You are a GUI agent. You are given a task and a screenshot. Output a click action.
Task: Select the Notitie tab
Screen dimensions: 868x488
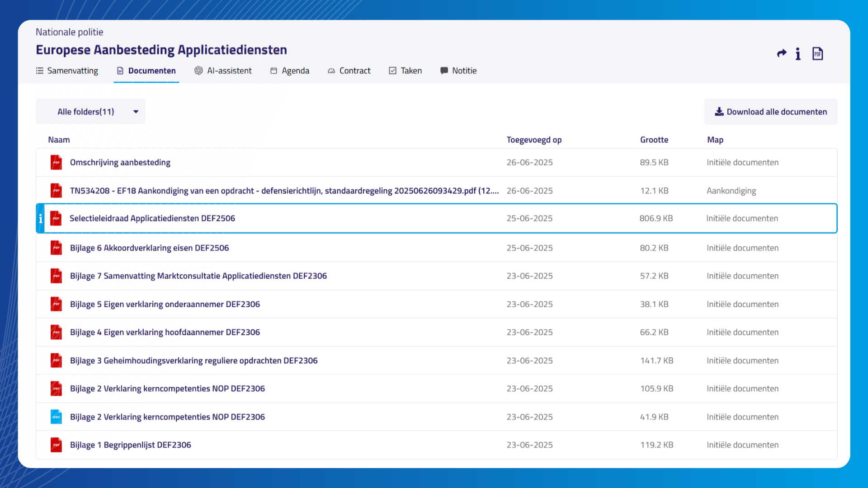tap(458, 70)
